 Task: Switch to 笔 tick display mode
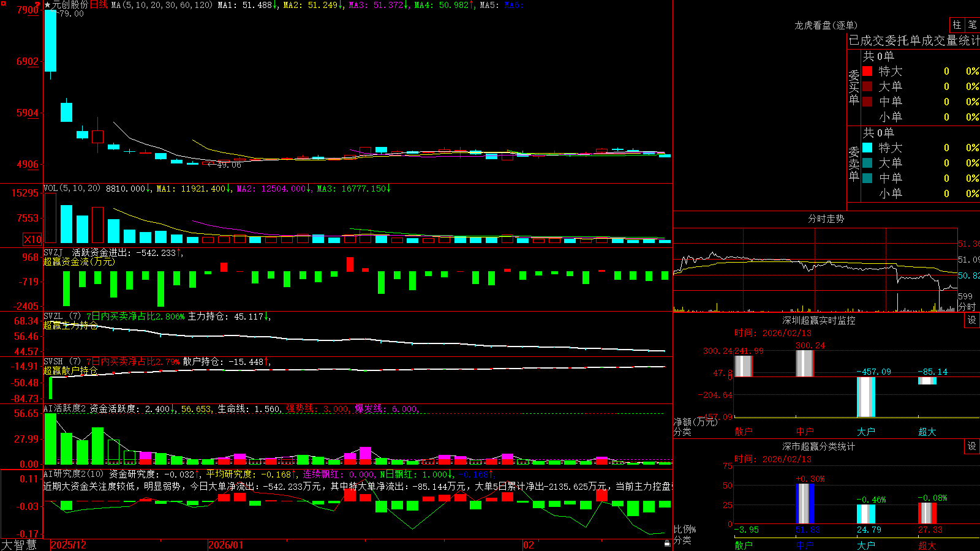point(972,24)
